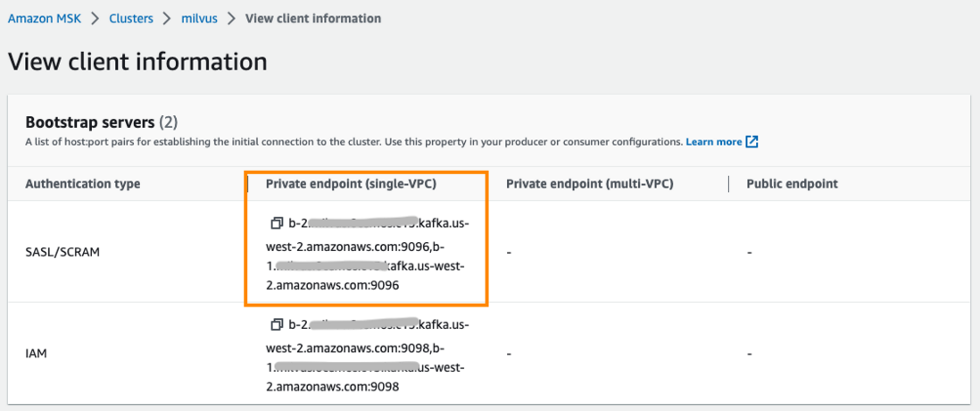The width and height of the screenshot is (980, 411).
Task: Click the View client information breadcrumb item
Action: pos(312,18)
